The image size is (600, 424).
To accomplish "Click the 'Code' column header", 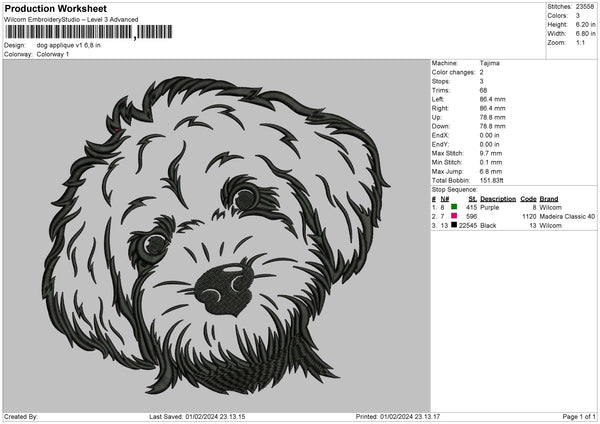I will (x=528, y=199).
